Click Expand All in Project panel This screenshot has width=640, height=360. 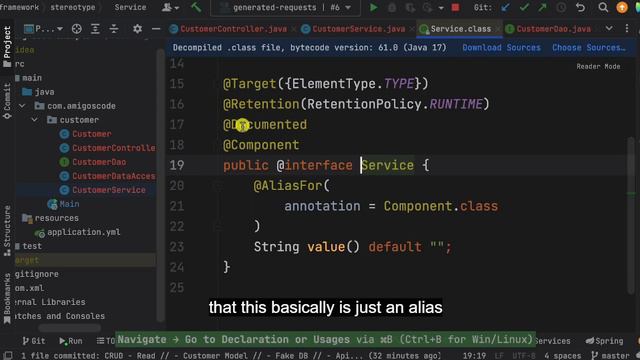point(95,29)
